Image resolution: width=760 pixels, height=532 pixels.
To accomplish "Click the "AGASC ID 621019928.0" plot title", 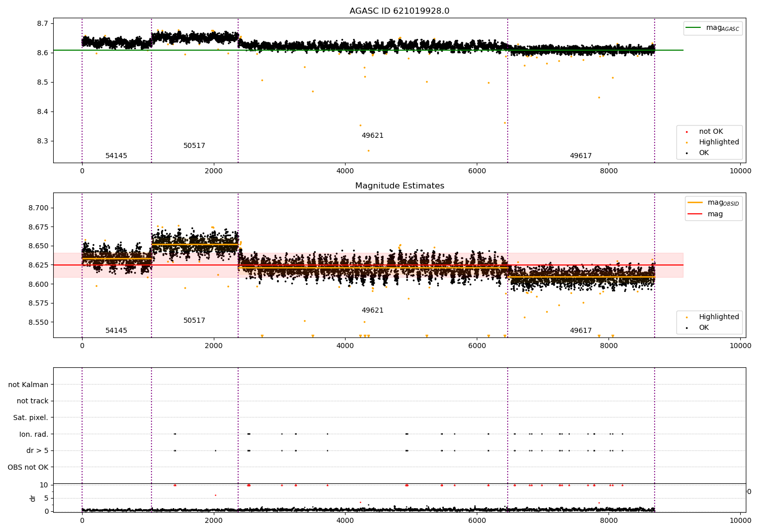I will tap(399, 11).
